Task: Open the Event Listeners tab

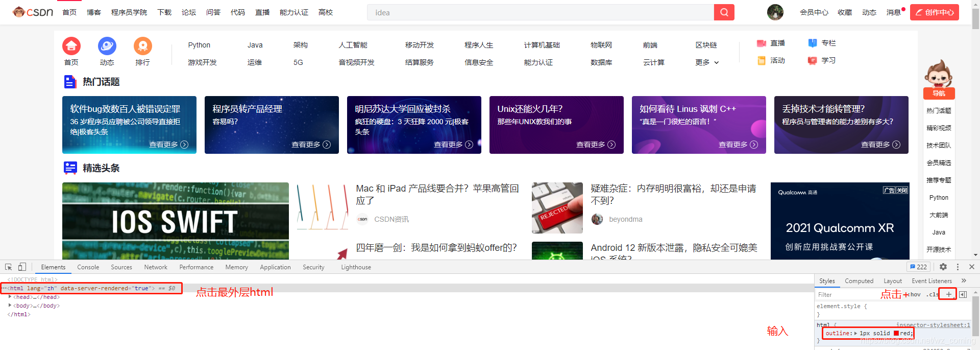Action: (932, 281)
